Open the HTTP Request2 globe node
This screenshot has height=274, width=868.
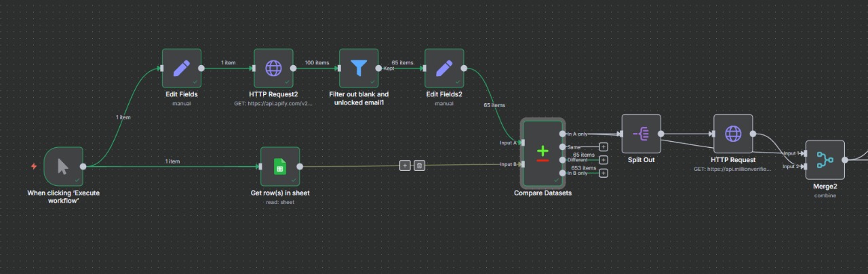point(273,68)
